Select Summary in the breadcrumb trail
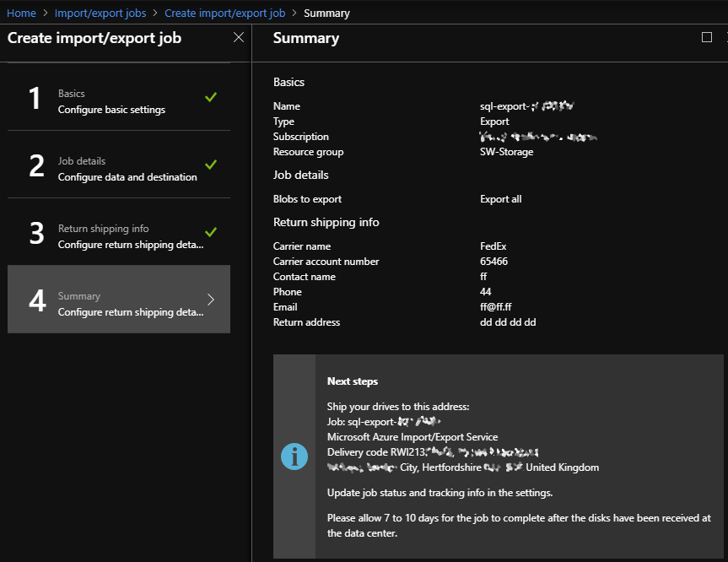The width and height of the screenshot is (728, 562). [326, 13]
